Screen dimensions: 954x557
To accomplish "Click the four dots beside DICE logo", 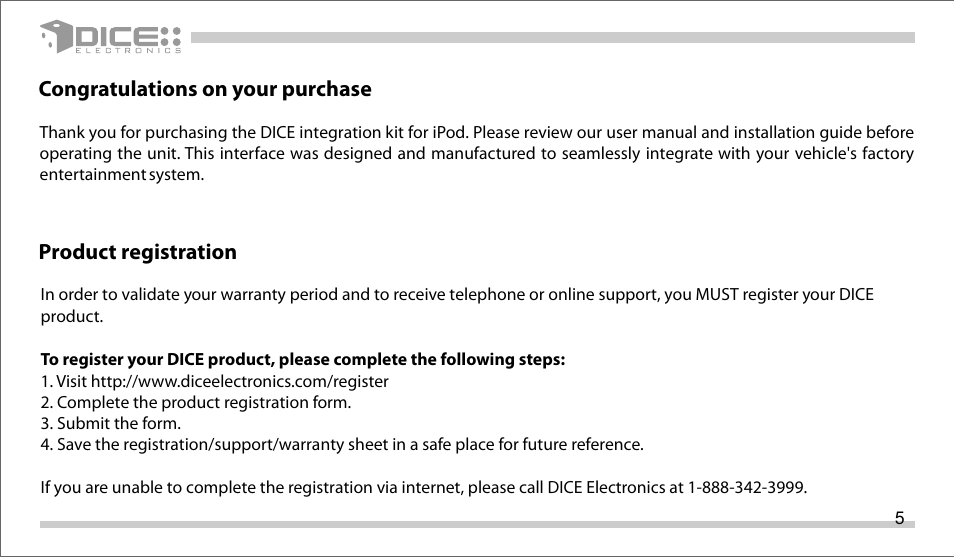I will point(173,37).
